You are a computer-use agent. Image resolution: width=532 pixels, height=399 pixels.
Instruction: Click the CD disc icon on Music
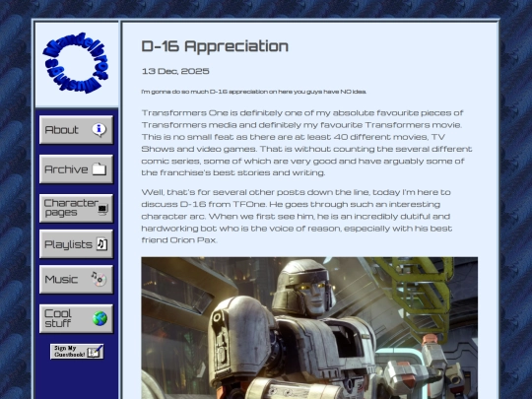(x=99, y=279)
